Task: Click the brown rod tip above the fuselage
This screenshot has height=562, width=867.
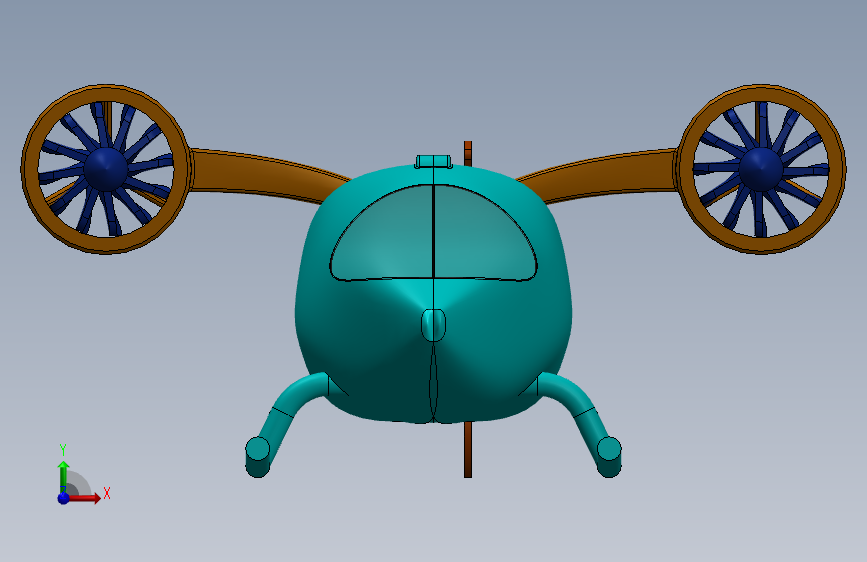Action: coord(468,153)
